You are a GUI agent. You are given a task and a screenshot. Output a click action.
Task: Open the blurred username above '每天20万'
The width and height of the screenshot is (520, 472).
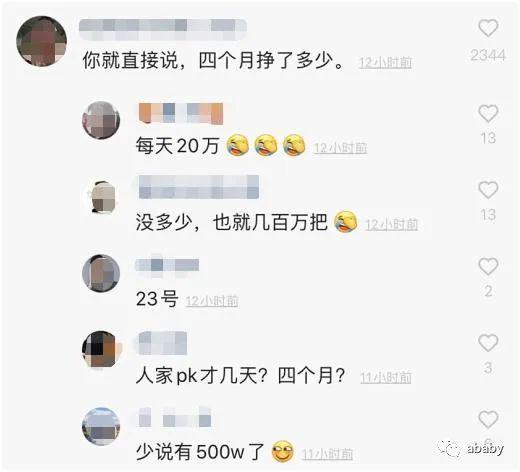pyautogui.click(x=181, y=114)
